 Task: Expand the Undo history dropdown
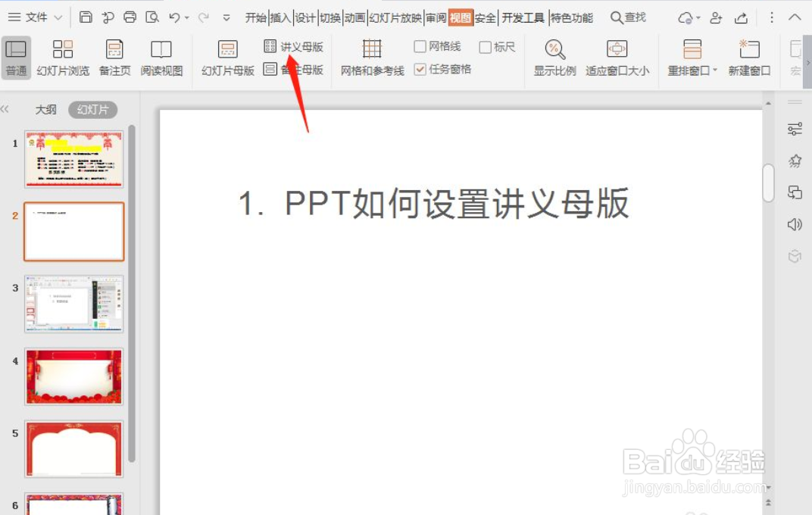pyautogui.click(x=187, y=17)
